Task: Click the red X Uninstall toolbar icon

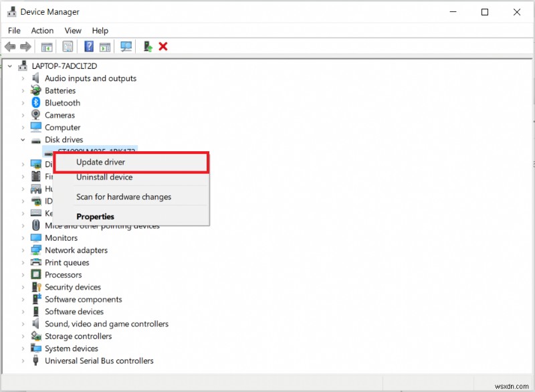Action: tap(163, 46)
